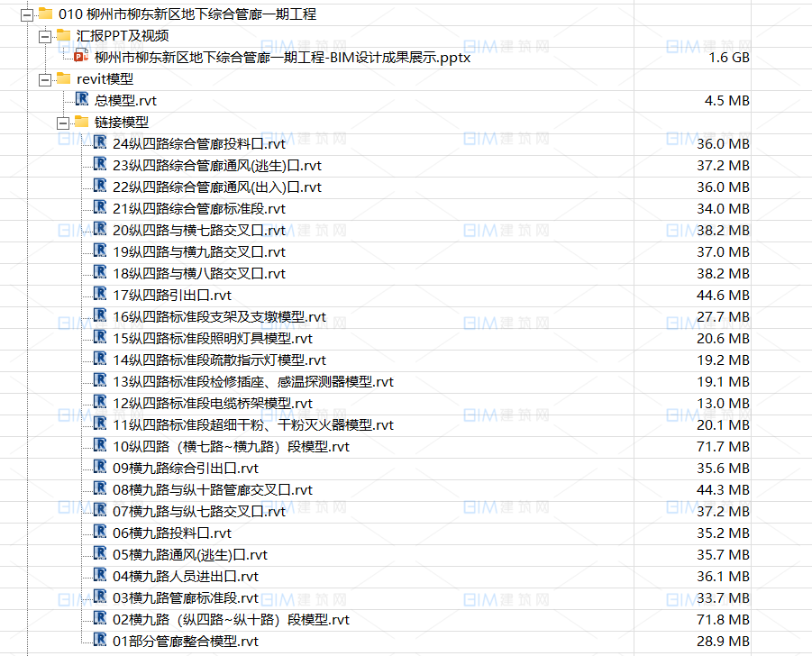Select 10纵四路（横七路~横九路）段模型.rvt

point(216,446)
